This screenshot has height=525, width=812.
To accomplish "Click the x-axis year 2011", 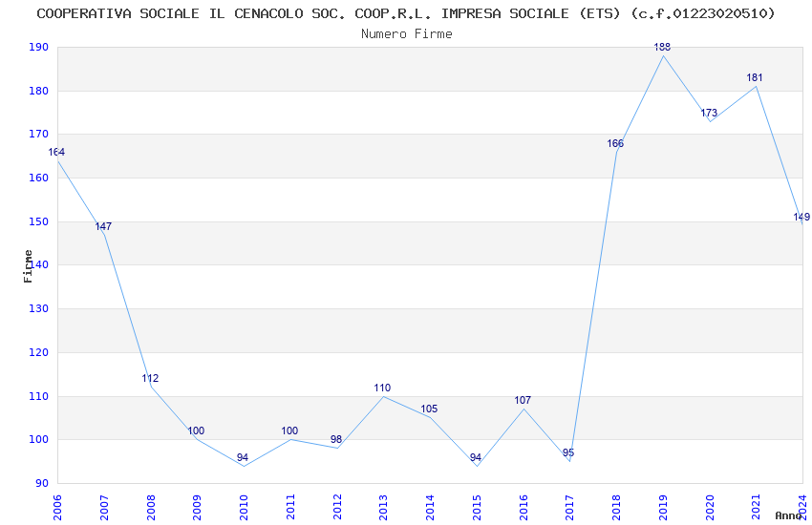I will pos(290,508).
